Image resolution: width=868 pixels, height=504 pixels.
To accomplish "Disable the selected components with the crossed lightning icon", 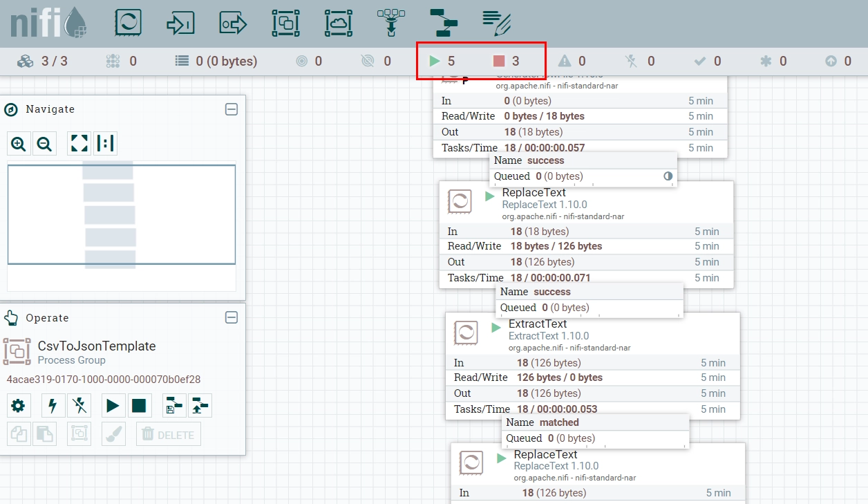I will pos(79,406).
